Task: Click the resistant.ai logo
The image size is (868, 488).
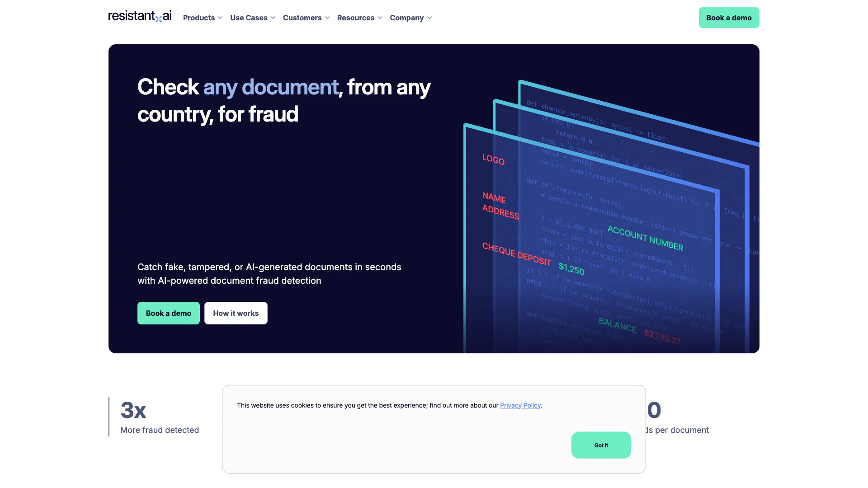Action: point(140,16)
